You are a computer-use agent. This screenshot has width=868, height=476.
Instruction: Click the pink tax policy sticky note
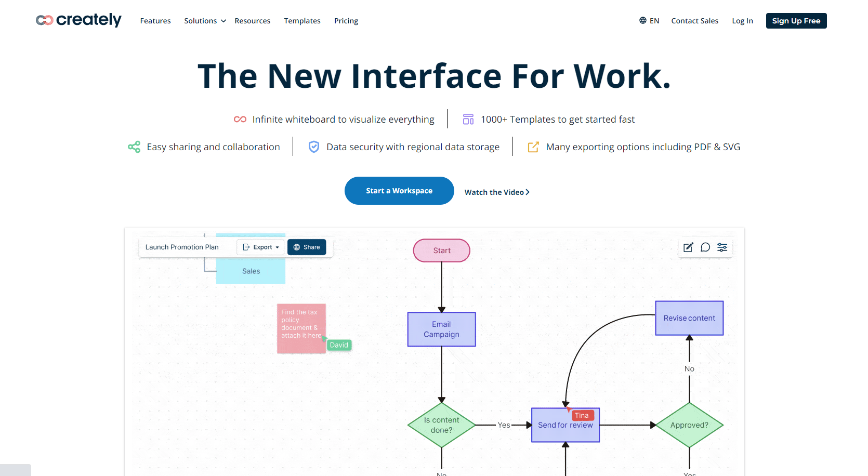click(x=301, y=328)
